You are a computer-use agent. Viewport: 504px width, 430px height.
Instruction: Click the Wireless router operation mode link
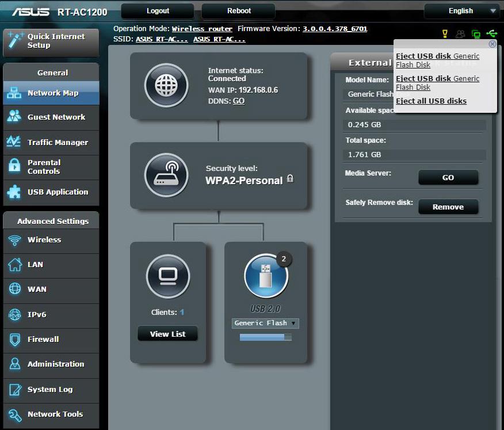[x=202, y=29]
